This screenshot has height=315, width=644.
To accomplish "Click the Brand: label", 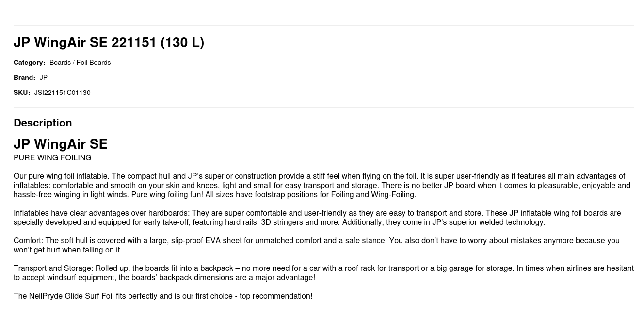I will coord(24,78).
